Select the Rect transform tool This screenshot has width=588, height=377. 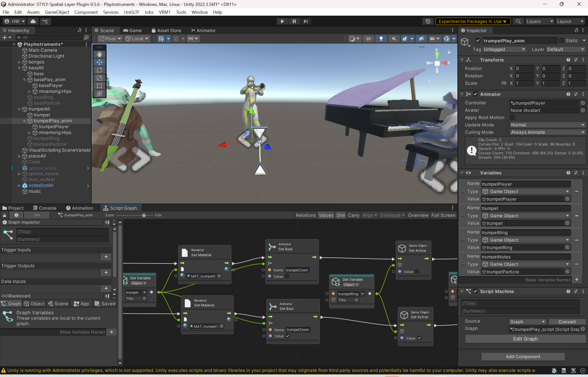[x=99, y=86]
